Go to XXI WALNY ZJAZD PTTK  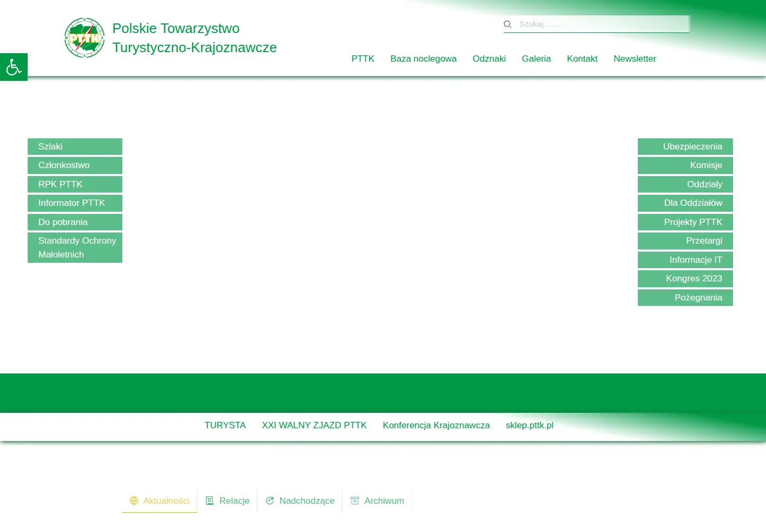click(314, 425)
